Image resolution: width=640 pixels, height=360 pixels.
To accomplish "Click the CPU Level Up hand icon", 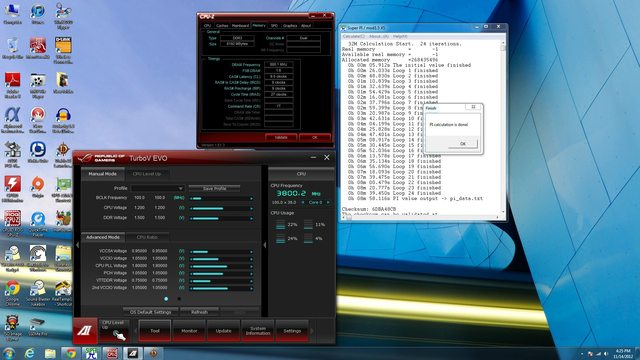I will pos(119,336).
